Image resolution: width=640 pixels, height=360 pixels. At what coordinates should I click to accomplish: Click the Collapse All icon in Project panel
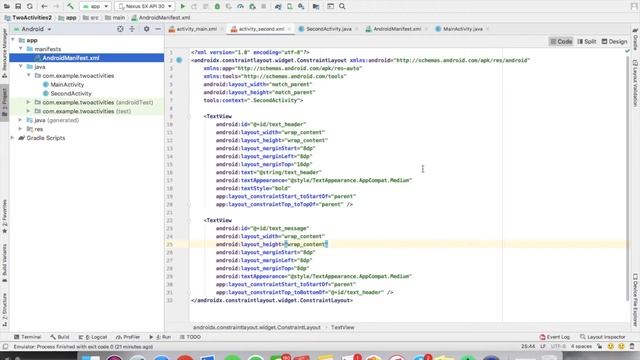[x=132, y=29]
